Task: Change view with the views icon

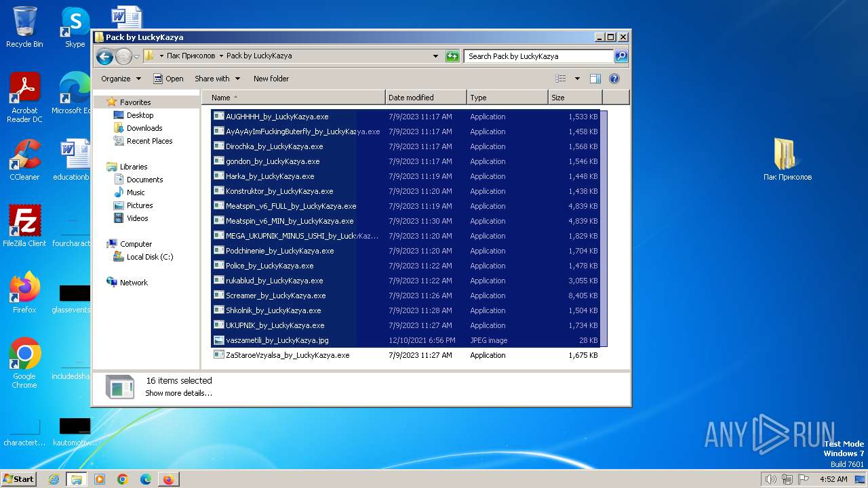Action: pyautogui.click(x=561, y=79)
